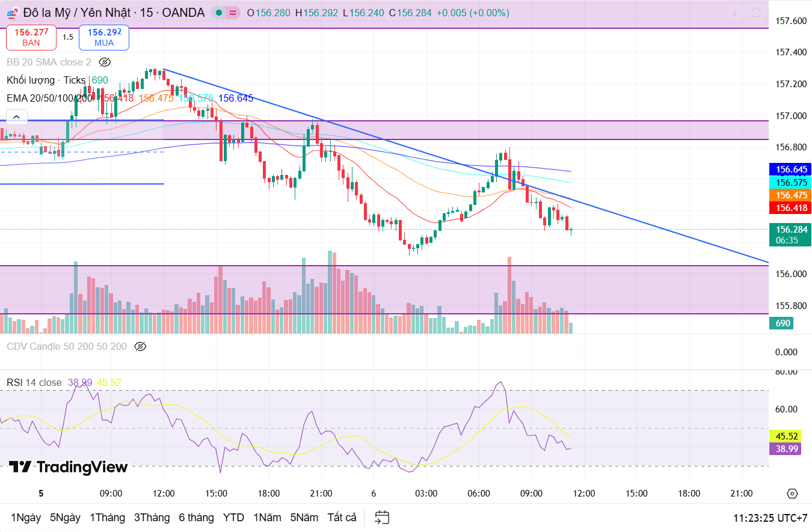
Task: Select the Tất cả time range
Action: pos(342,518)
